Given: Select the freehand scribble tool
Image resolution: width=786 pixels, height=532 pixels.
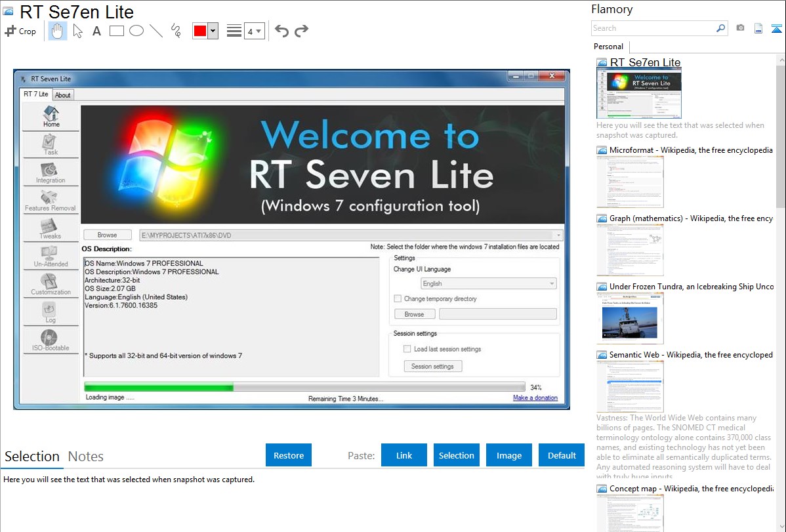Looking at the screenshot, I should pyautogui.click(x=176, y=31).
